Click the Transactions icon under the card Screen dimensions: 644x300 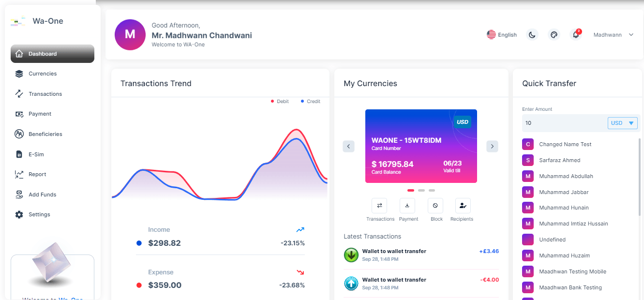click(x=379, y=206)
